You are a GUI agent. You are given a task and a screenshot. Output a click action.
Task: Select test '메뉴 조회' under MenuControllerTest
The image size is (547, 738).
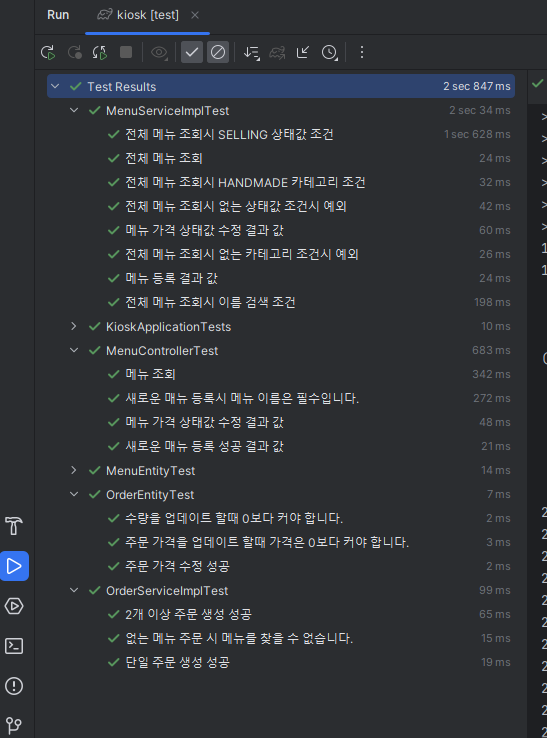(281, 375)
